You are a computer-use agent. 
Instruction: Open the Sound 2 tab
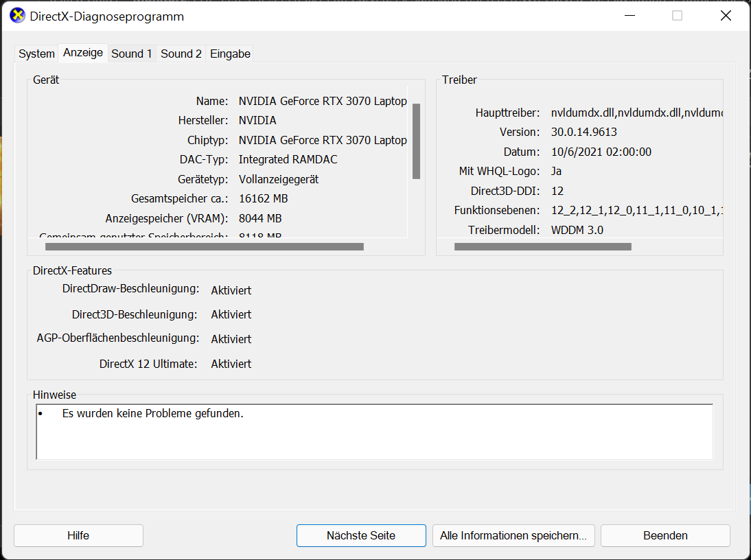[x=181, y=54]
